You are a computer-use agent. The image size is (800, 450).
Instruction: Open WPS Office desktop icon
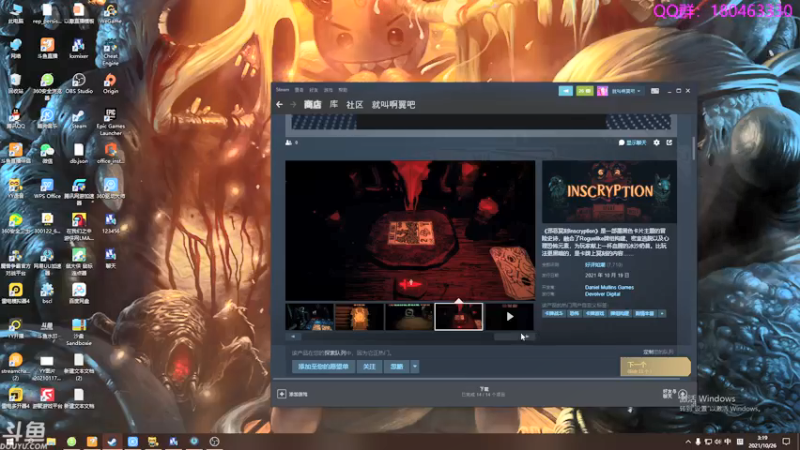coord(47,188)
